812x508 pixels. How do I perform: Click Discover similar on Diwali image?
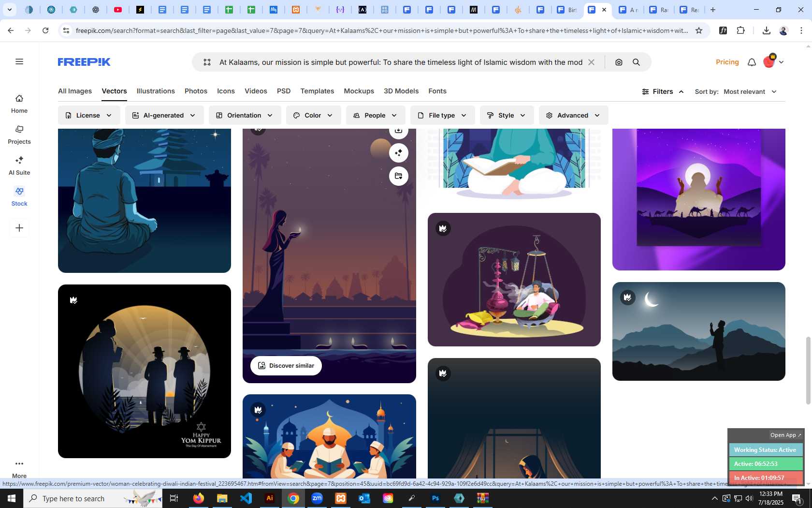286,365
